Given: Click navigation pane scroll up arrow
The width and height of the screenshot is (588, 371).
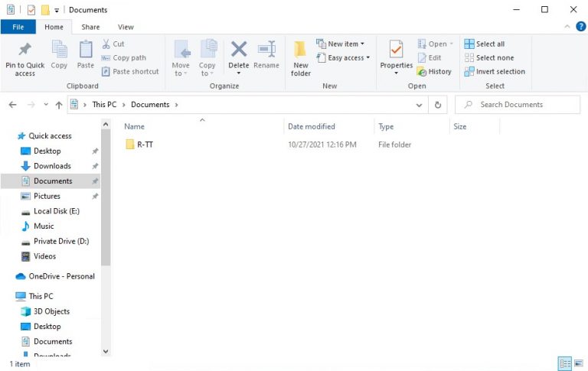Looking at the screenshot, I should click(x=106, y=125).
